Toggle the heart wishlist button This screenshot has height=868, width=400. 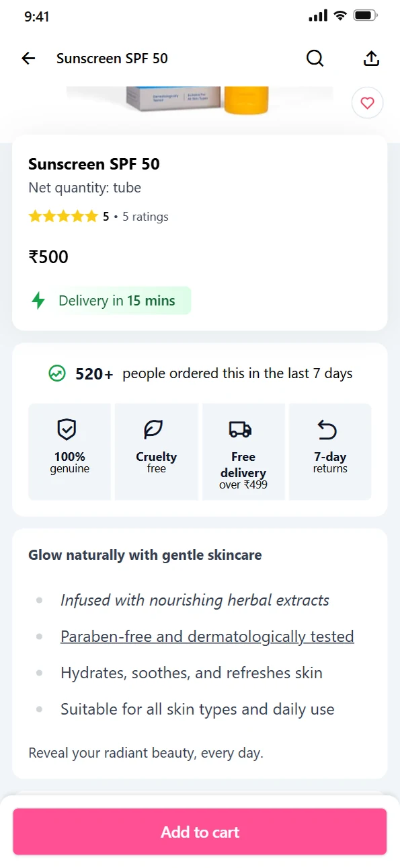(x=367, y=103)
